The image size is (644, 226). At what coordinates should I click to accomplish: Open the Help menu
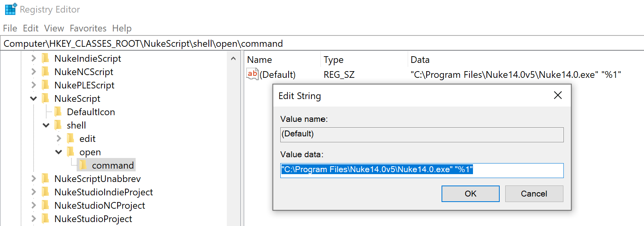point(122,28)
